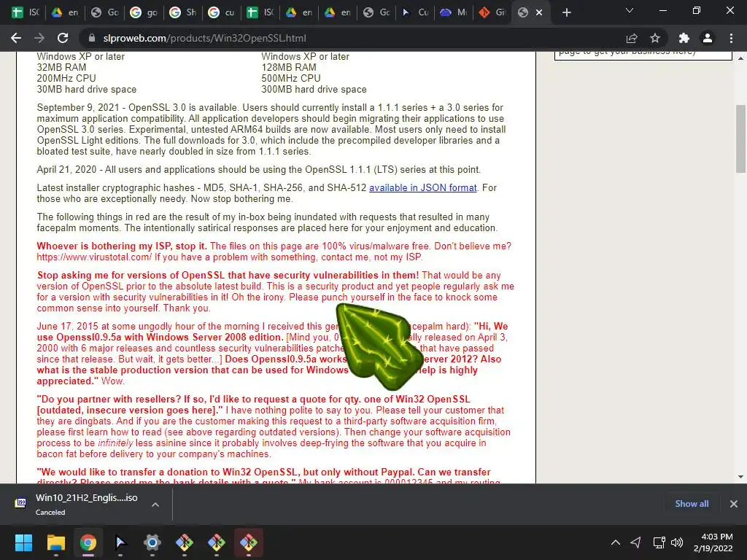
Task: View site information via the lock icon
Action: 92,38
